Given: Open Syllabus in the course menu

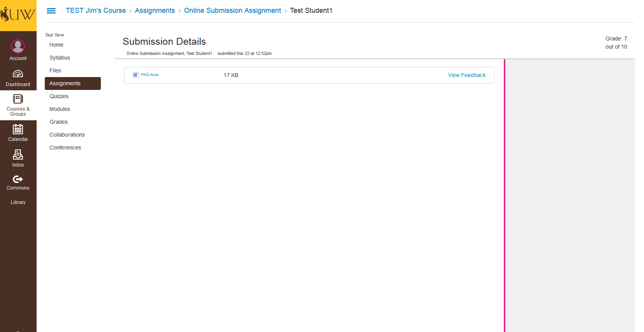Looking at the screenshot, I should pyautogui.click(x=60, y=58).
